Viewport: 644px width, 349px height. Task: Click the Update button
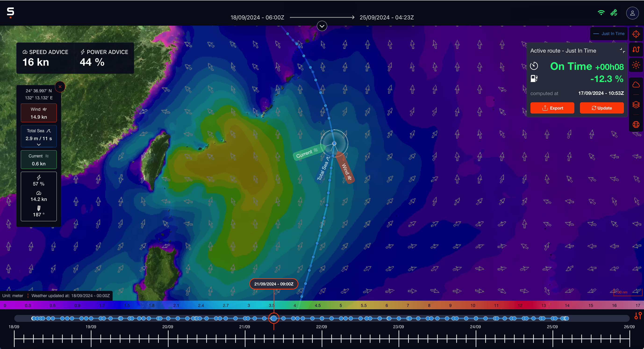(601, 108)
